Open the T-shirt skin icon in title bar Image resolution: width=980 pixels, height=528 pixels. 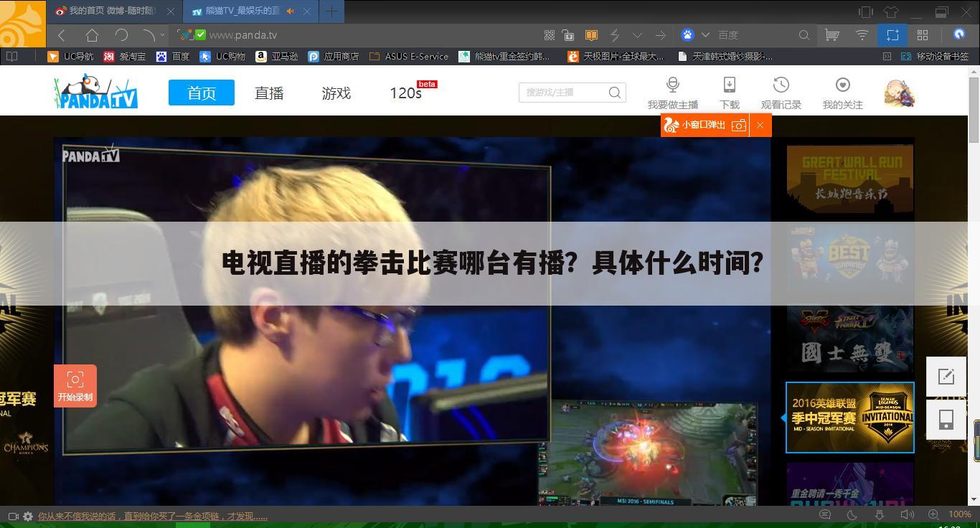[890, 11]
